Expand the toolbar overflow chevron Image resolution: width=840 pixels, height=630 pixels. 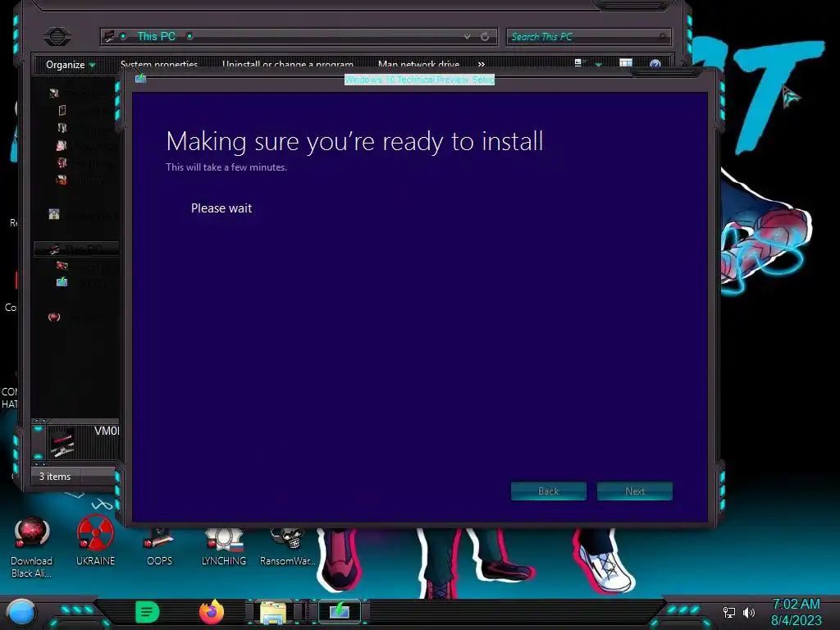pos(481,64)
